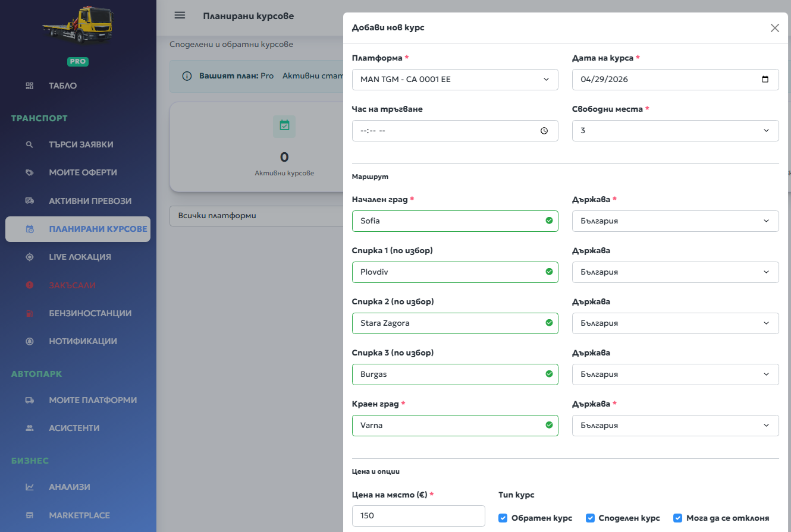The image size is (791, 532).
Task: Close the Добави нов курс dialog
Action: click(774, 28)
